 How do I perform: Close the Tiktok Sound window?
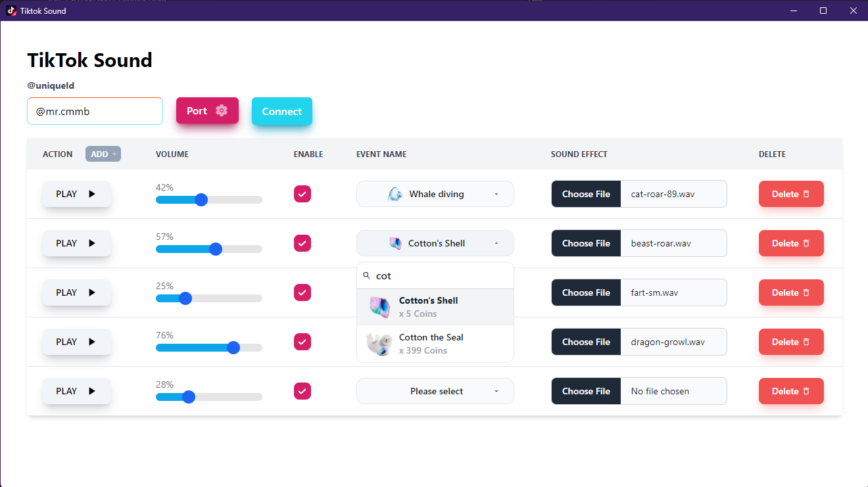[853, 11]
